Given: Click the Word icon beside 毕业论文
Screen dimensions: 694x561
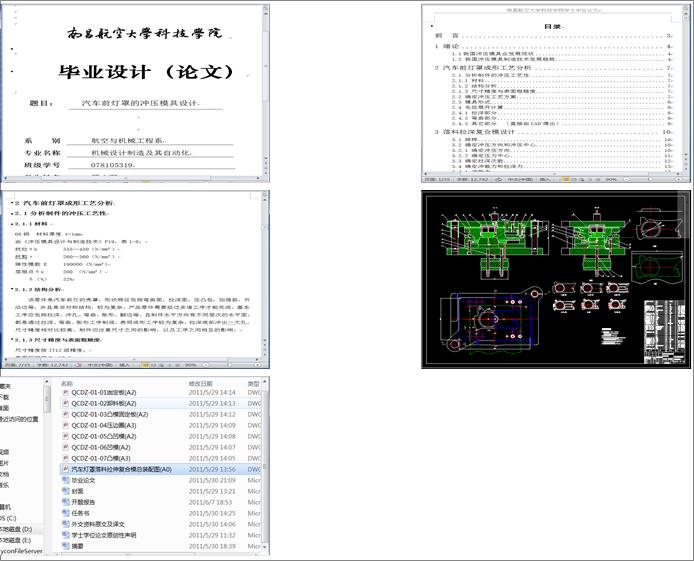Looking at the screenshot, I should [66, 480].
